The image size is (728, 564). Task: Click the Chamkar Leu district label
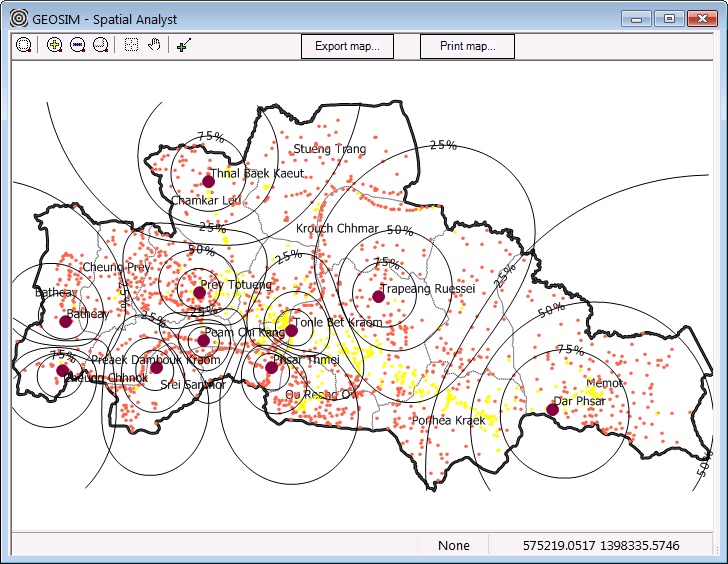pyautogui.click(x=206, y=201)
